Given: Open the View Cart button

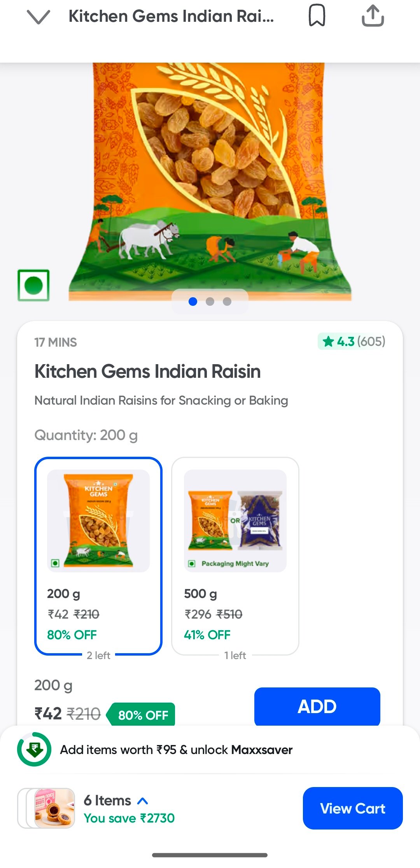Looking at the screenshot, I should tap(352, 808).
